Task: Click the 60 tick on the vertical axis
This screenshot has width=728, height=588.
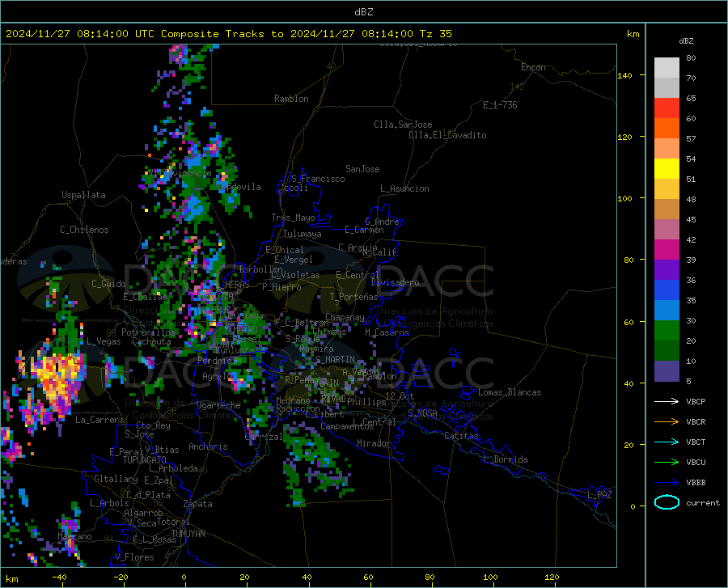Action: 629,322
